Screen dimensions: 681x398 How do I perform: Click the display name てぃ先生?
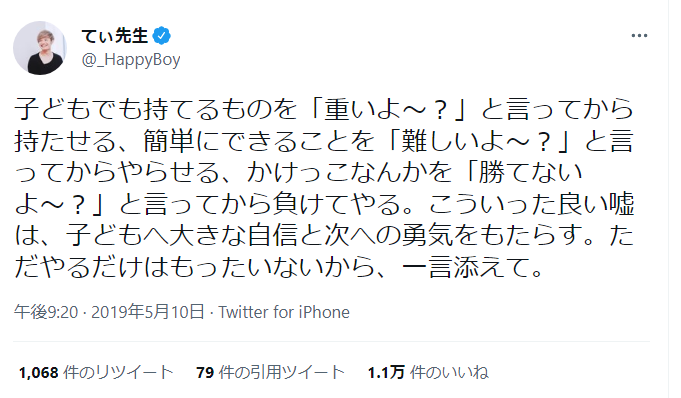point(115,36)
